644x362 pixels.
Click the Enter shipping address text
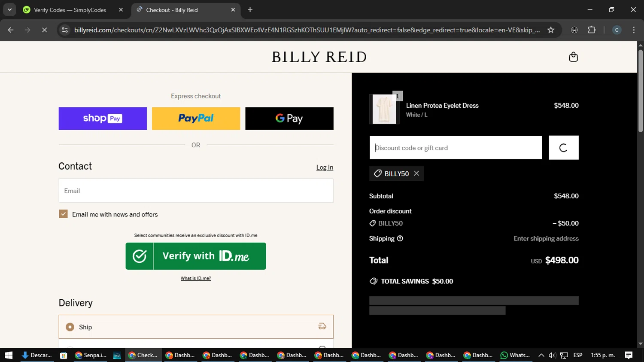546,238
